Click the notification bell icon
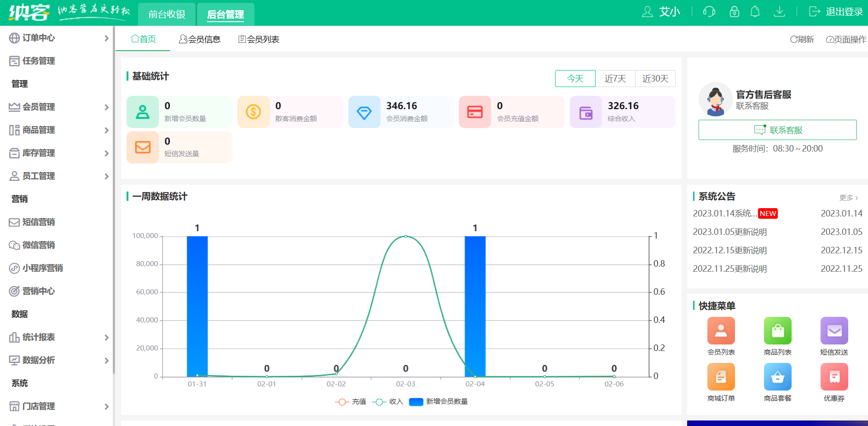 point(755,12)
